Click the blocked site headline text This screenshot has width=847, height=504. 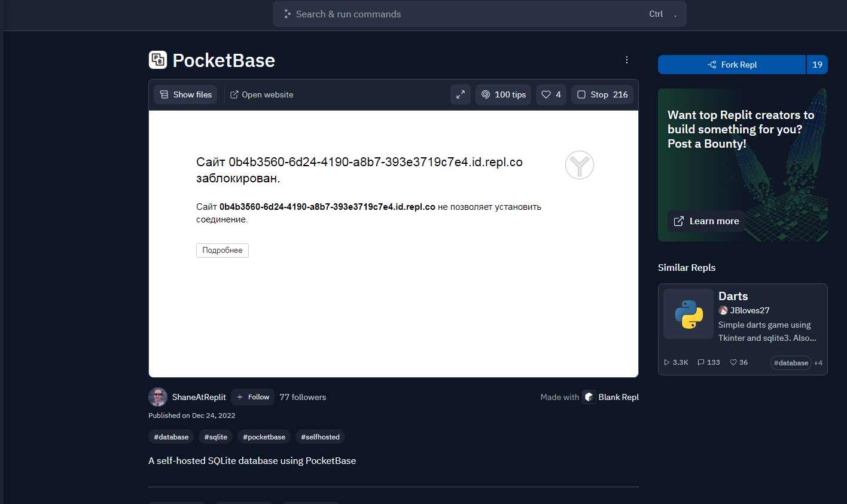click(x=359, y=170)
